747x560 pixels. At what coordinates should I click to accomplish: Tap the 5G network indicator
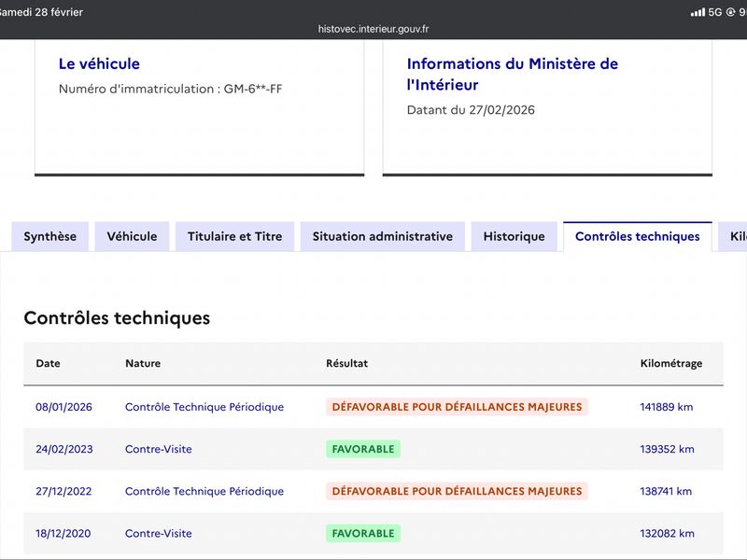(715, 12)
